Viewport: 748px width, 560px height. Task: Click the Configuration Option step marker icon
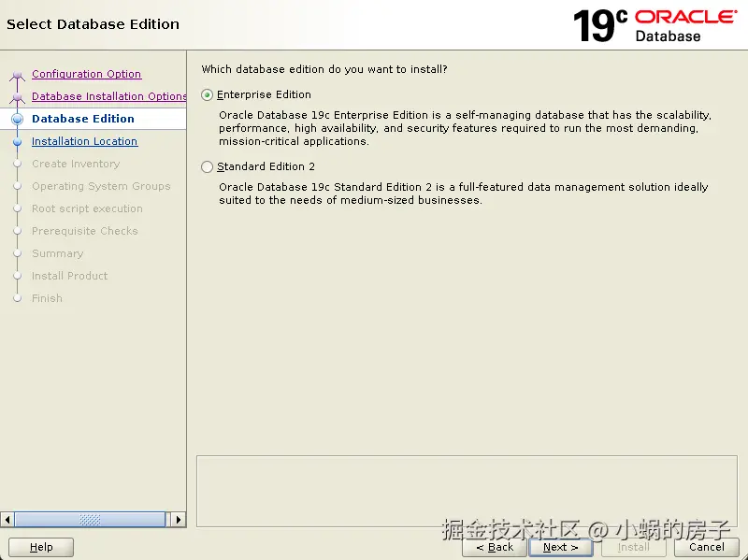(17, 75)
